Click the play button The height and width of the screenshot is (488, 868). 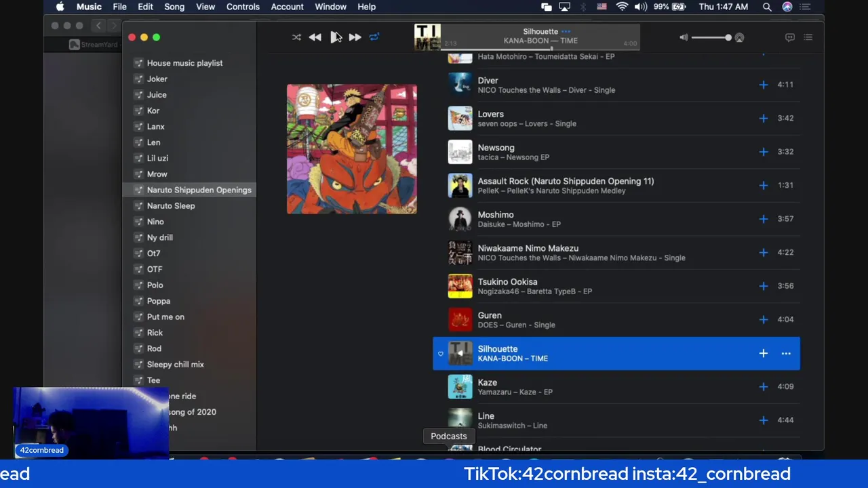pyautogui.click(x=335, y=37)
